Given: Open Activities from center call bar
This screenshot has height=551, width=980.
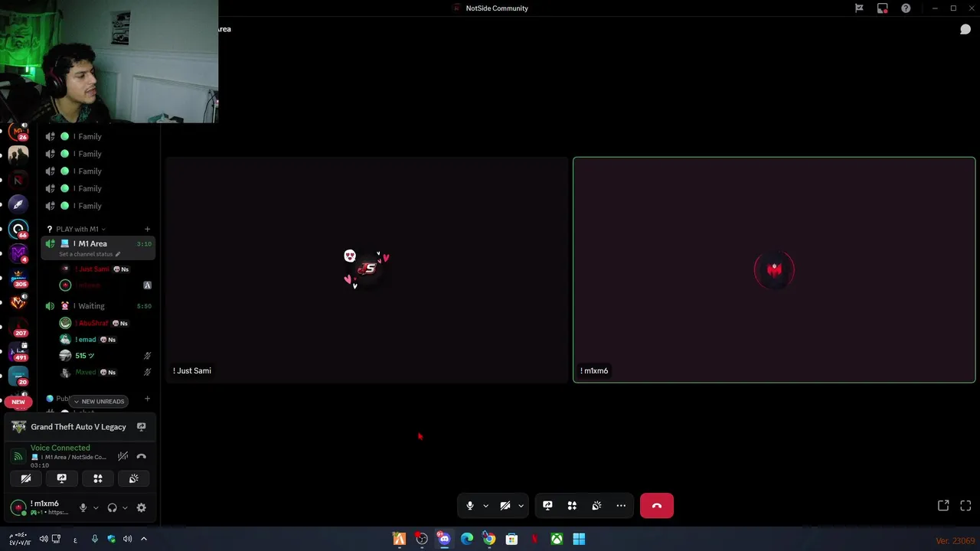Looking at the screenshot, I should 572,506.
